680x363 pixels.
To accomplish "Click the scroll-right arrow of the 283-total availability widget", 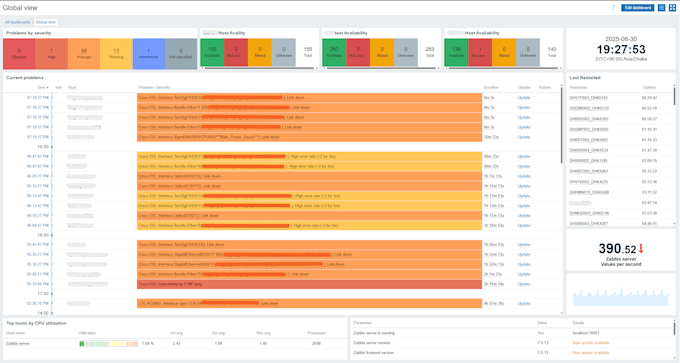I will 438,68.
